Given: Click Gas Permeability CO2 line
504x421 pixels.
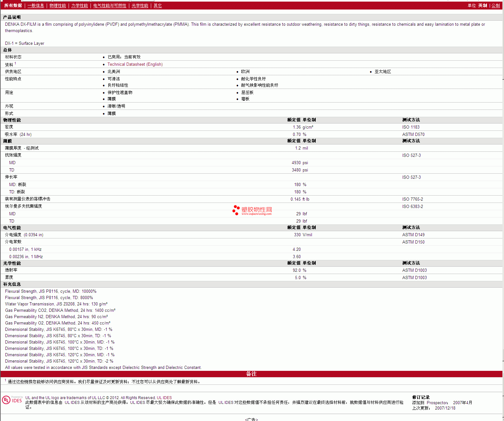Looking at the screenshot, I should click(x=60, y=310).
